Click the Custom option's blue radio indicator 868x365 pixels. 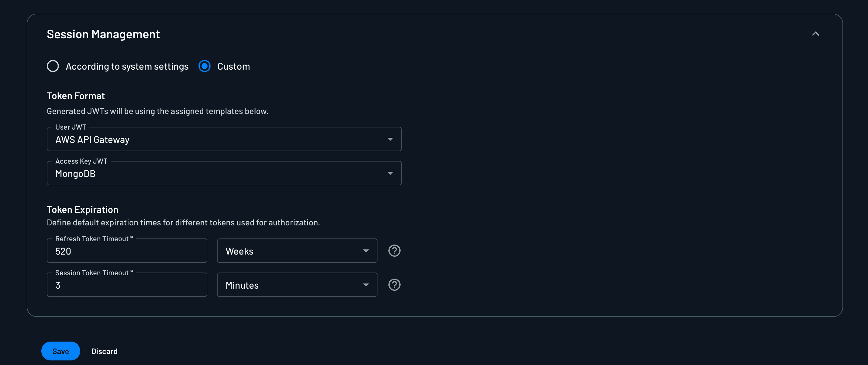coord(204,66)
